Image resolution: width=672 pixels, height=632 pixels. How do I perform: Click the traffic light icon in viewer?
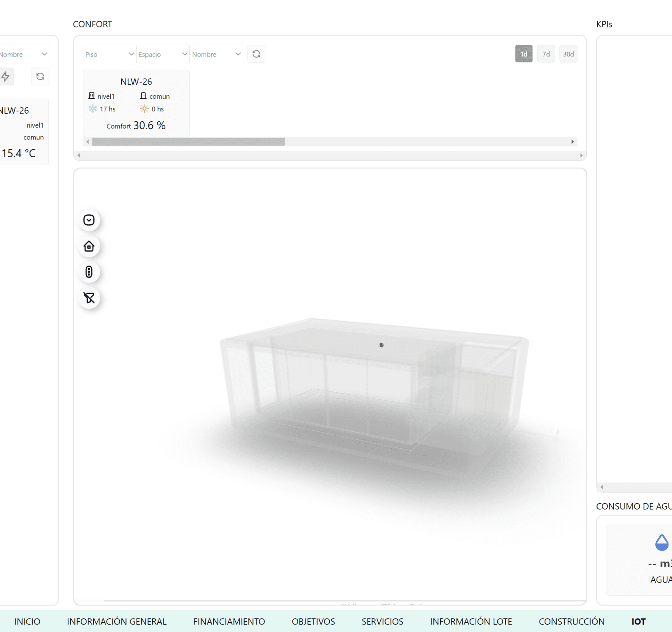coord(89,272)
